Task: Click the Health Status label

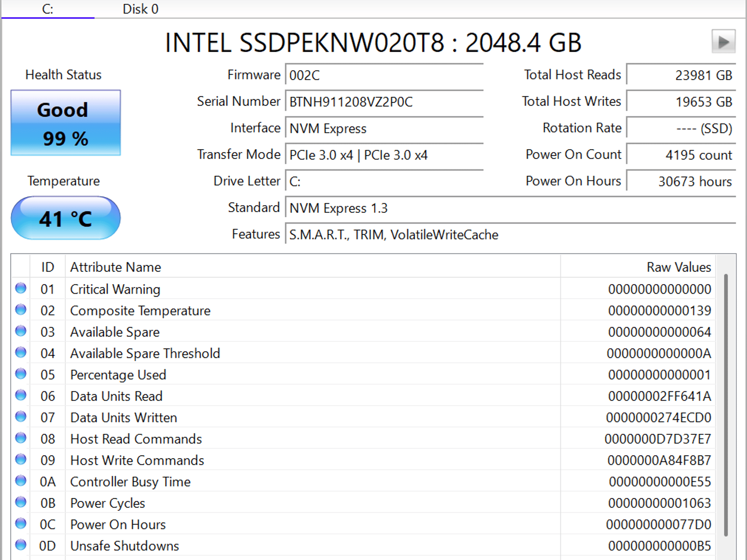Action: pos(63,75)
